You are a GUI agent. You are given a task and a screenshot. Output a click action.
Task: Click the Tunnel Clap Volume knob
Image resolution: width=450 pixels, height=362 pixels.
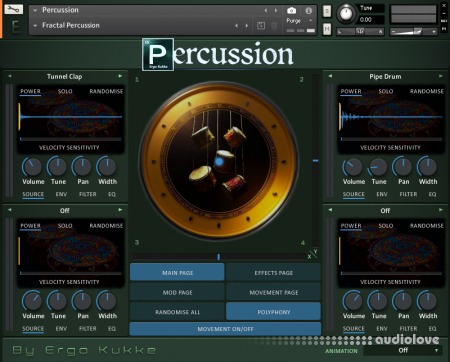click(32, 166)
